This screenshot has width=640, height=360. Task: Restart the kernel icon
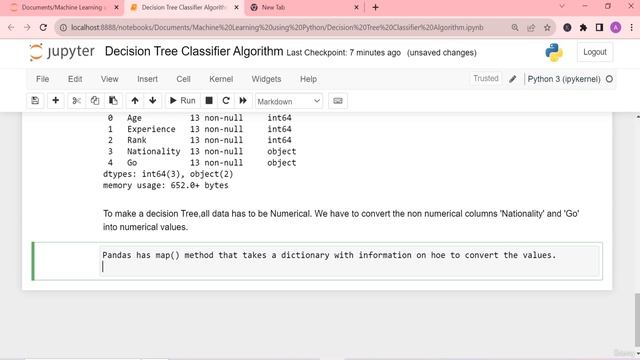[226, 101]
